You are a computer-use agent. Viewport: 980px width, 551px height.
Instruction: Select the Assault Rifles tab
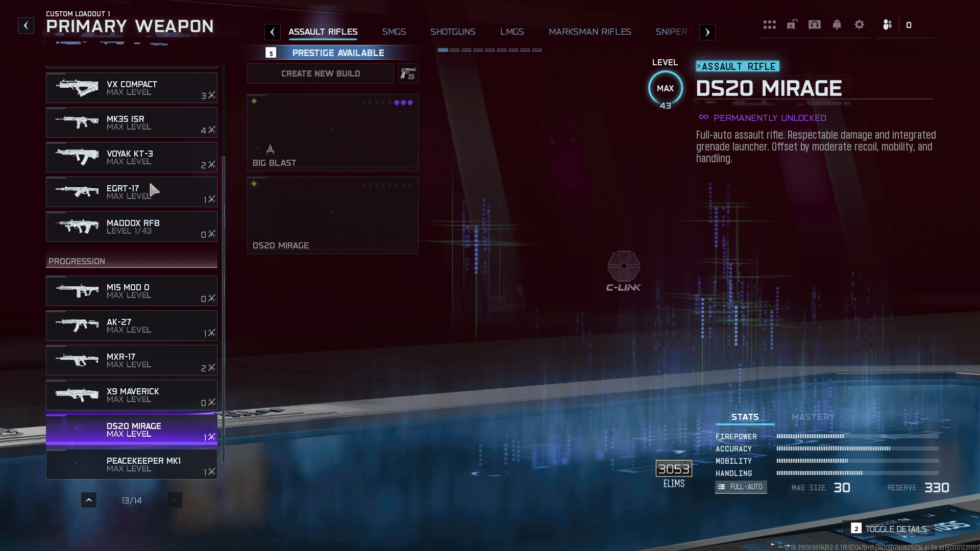click(x=323, y=32)
